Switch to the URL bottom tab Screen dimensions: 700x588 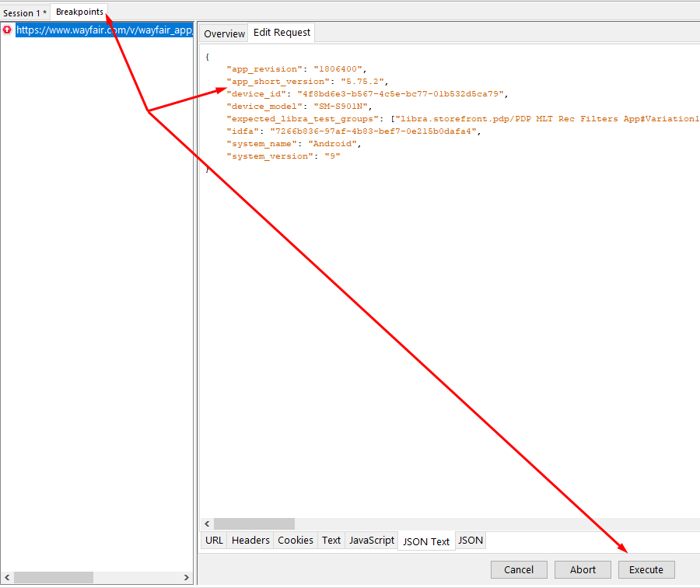tap(214, 541)
